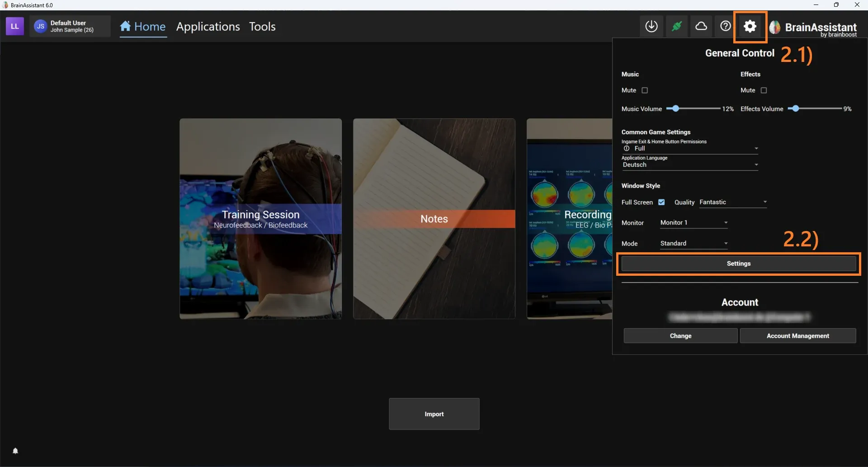Open Account Management
868x467 pixels.
798,336
